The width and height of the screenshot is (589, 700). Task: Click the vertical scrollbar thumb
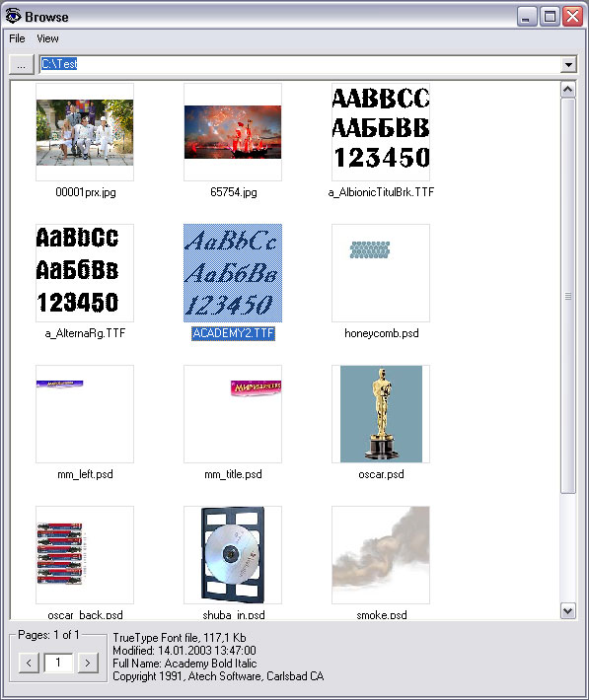pos(568,296)
